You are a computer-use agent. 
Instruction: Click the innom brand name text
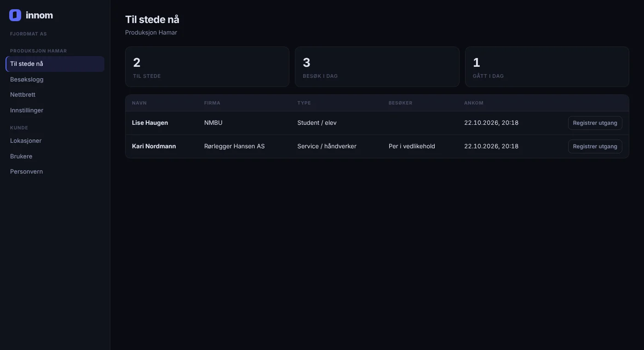[39, 15]
